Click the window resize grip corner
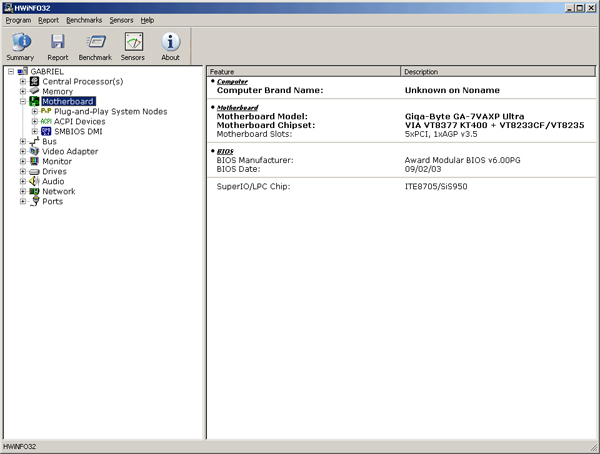600x454 pixels. pyautogui.click(x=594, y=447)
